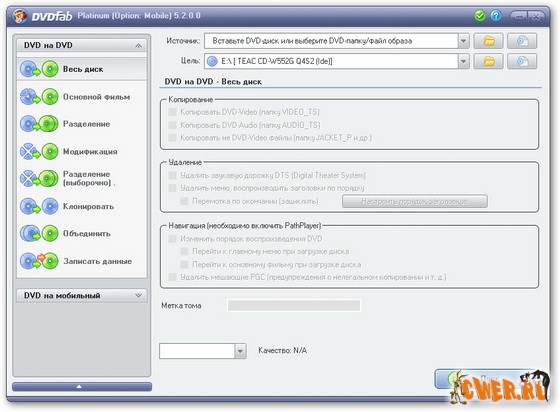
Task: Expand the DVD на мобильный section
Action: (x=82, y=296)
